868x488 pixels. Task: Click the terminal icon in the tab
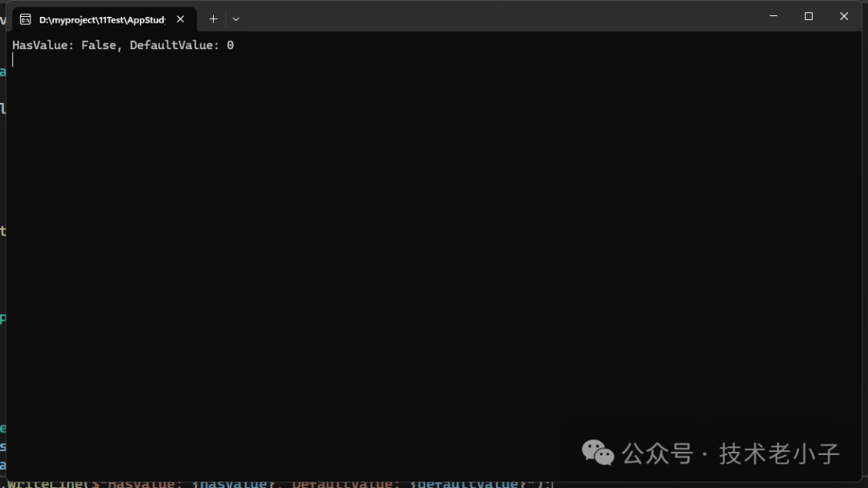pyautogui.click(x=26, y=18)
